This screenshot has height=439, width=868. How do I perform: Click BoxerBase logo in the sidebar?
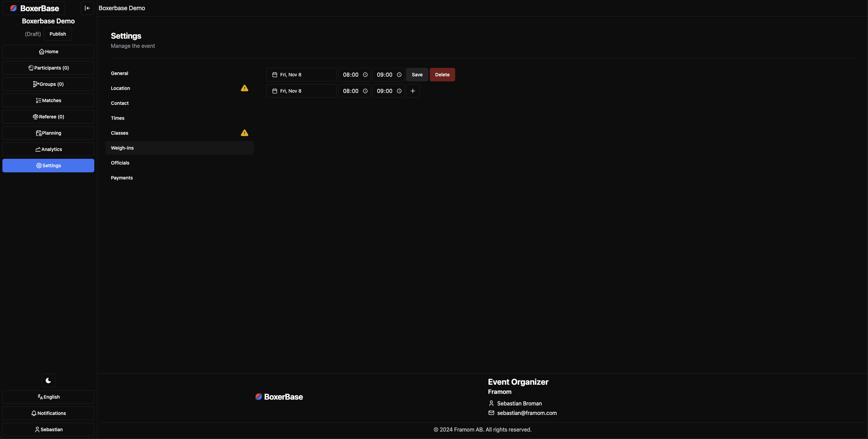(x=34, y=8)
